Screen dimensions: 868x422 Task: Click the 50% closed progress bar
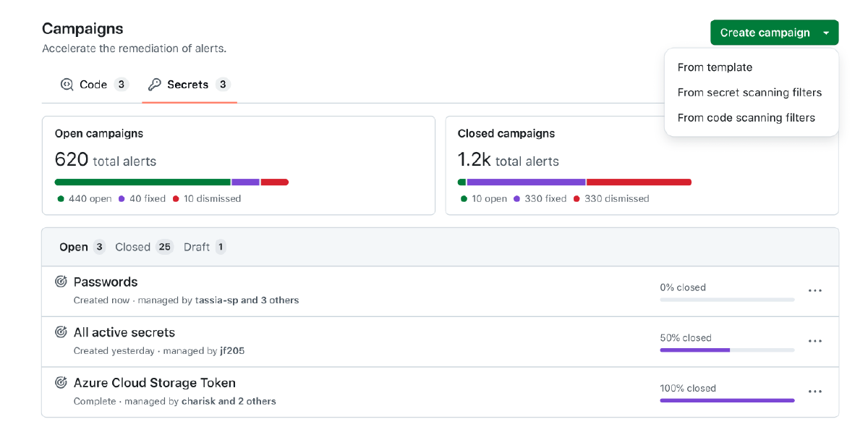tap(727, 350)
